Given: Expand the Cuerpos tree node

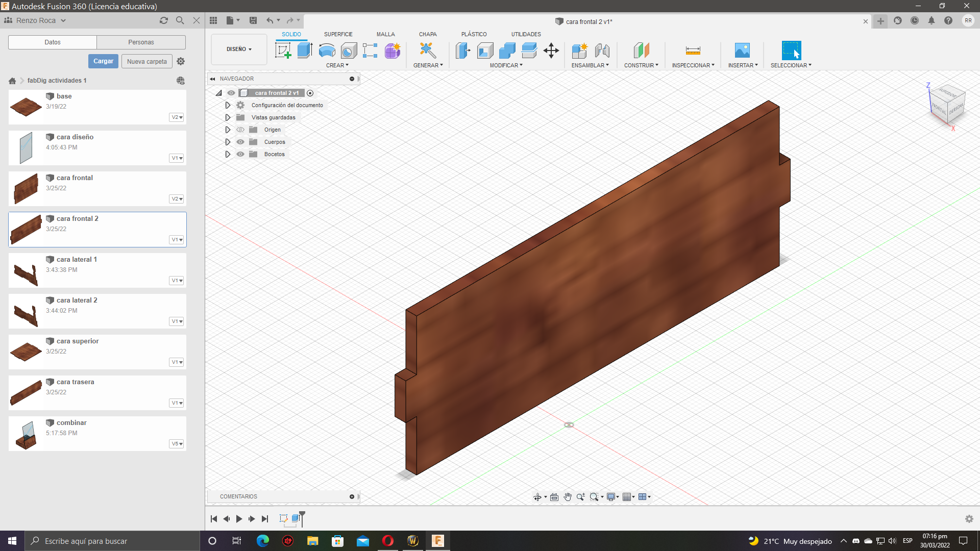Looking at the screenshot, I should coord(228,142).
